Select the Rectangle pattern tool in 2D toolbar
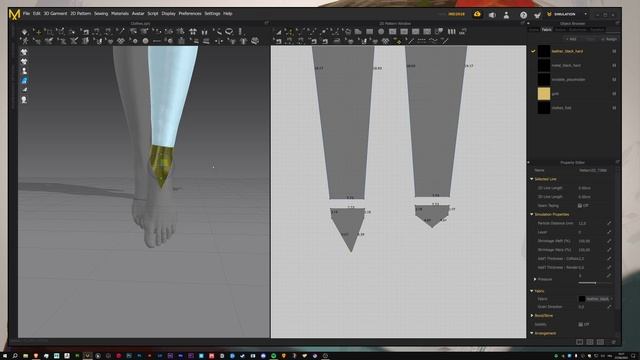Screen dimensions: 640x360 pyautogui.click(x=369, y=31)
